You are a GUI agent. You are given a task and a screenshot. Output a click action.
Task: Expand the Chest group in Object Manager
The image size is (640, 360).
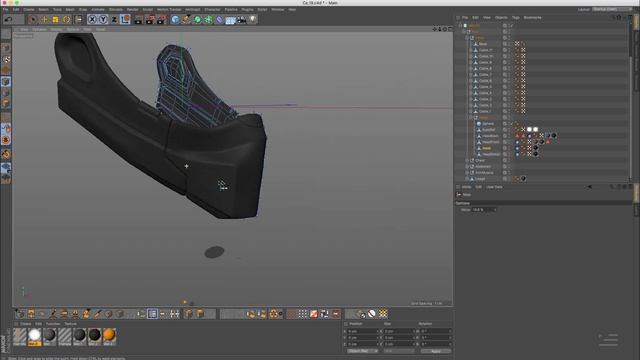pos(467,160)
